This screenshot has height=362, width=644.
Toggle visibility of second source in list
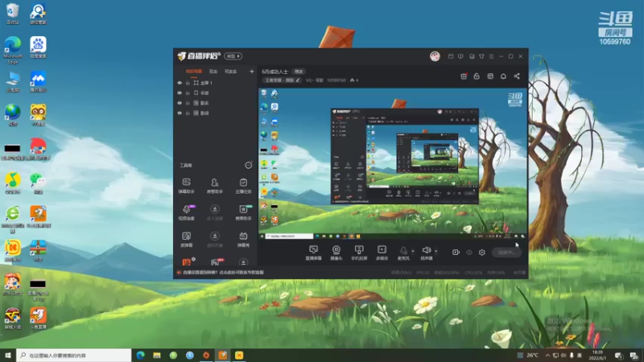pos(180,93)
